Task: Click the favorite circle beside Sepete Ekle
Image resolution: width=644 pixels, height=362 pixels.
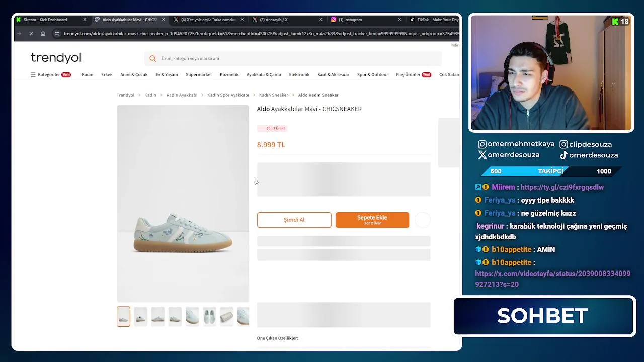Action: [423, 220]
